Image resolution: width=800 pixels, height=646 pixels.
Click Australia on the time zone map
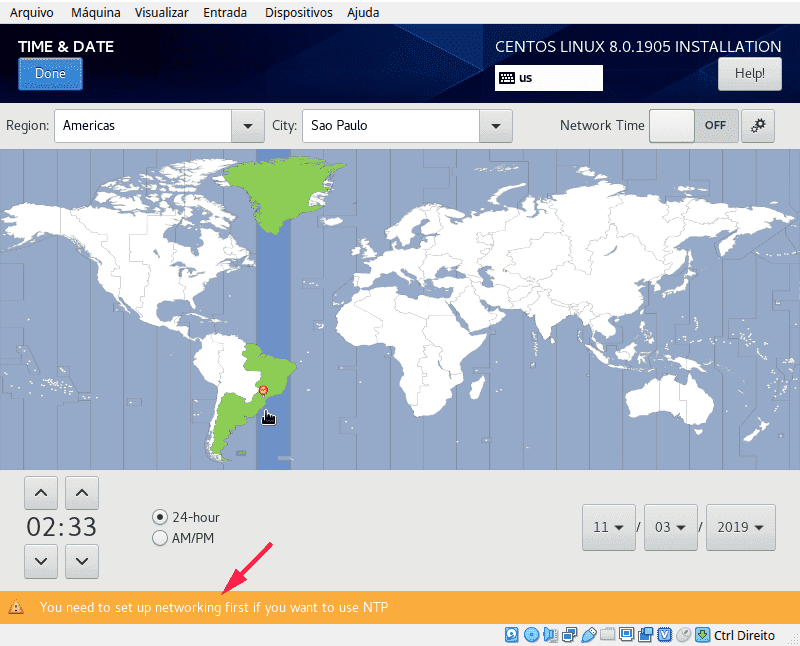pos(669,399)
